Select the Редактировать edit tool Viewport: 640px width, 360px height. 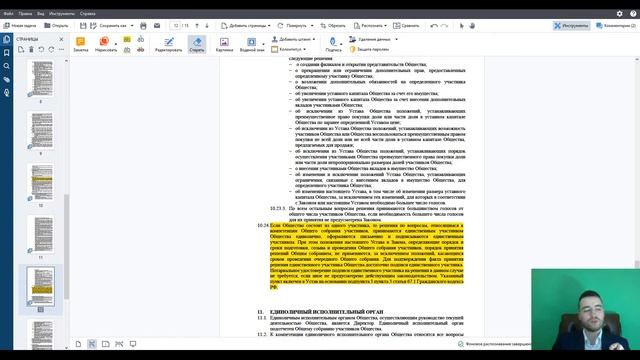[x=169, y=44]
